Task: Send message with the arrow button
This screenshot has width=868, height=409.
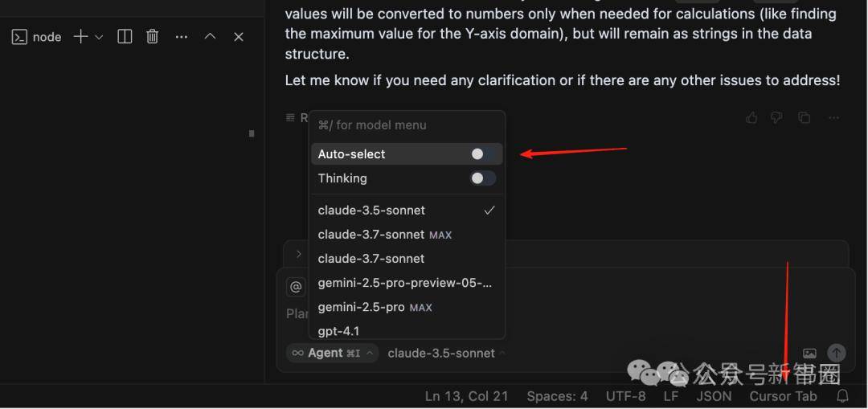Action: click(x=837, y=353)
